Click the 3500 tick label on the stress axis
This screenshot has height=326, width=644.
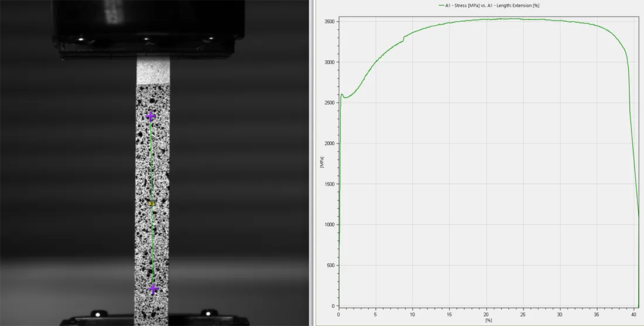pyautogui.click(x=330, y=22)
